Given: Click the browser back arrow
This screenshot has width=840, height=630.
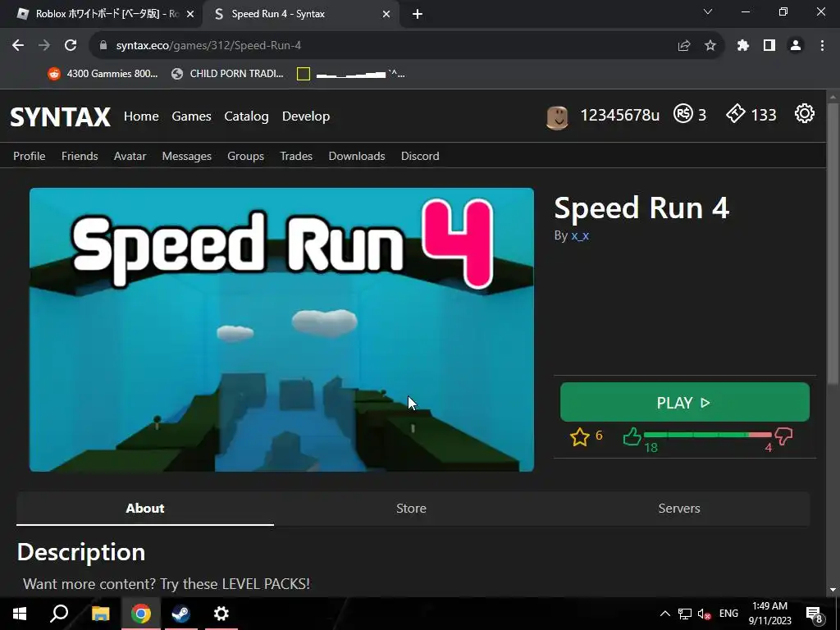Looking at the screenshot, I should click(x=18, y=46).
